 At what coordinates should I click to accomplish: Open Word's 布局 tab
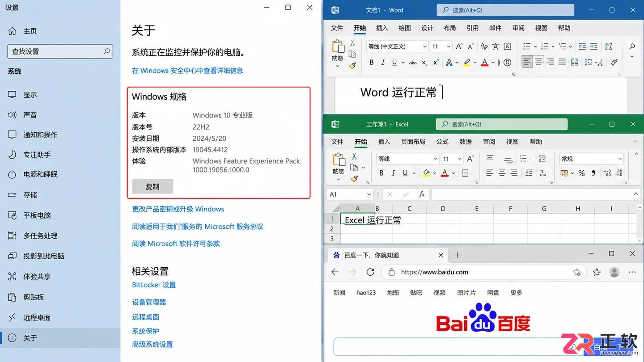[x=449, y=28]
